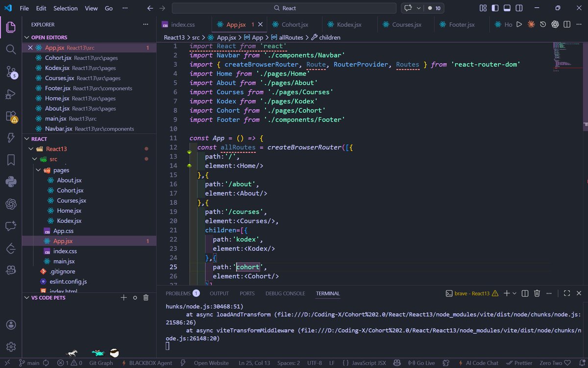Viewport: 588px width, 368px height.
Task: Add a new pet in VS Code Pets
Action: (124, 297)
